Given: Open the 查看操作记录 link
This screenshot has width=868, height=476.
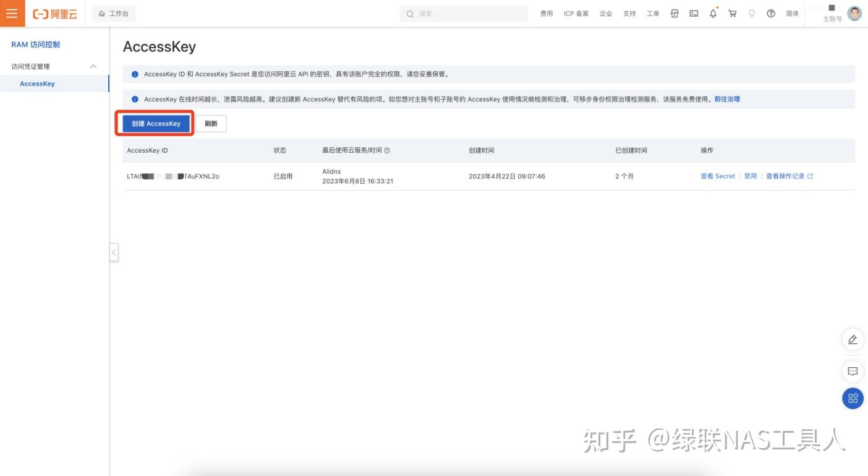Looking at the screenshot, I should click(785, 176).
